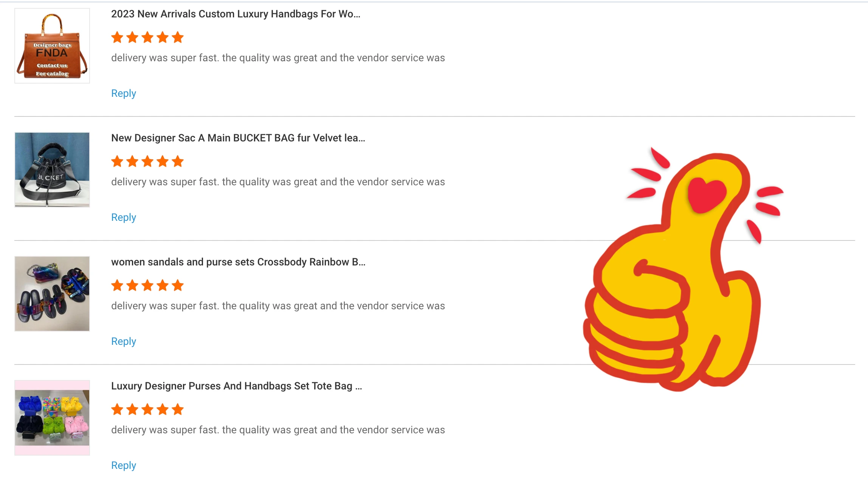Reply to the sandals and purse review
This screenshot has height=487, width=868.
coord(124,341)
